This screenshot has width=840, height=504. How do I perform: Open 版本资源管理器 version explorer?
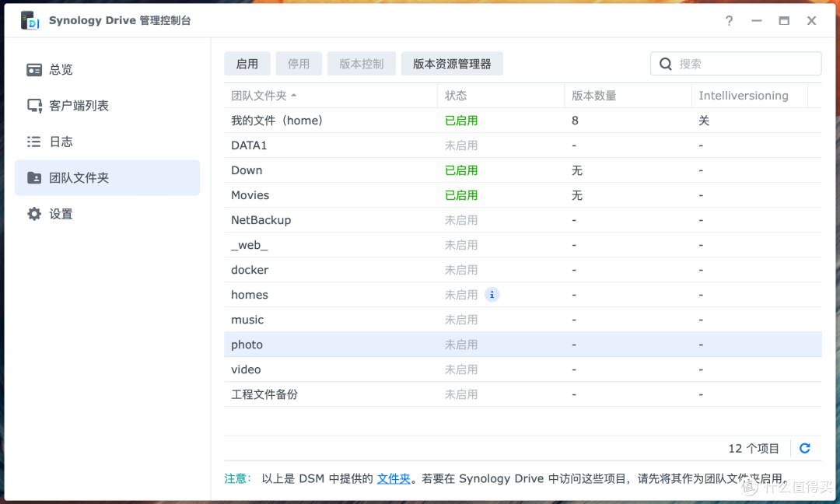452,64
